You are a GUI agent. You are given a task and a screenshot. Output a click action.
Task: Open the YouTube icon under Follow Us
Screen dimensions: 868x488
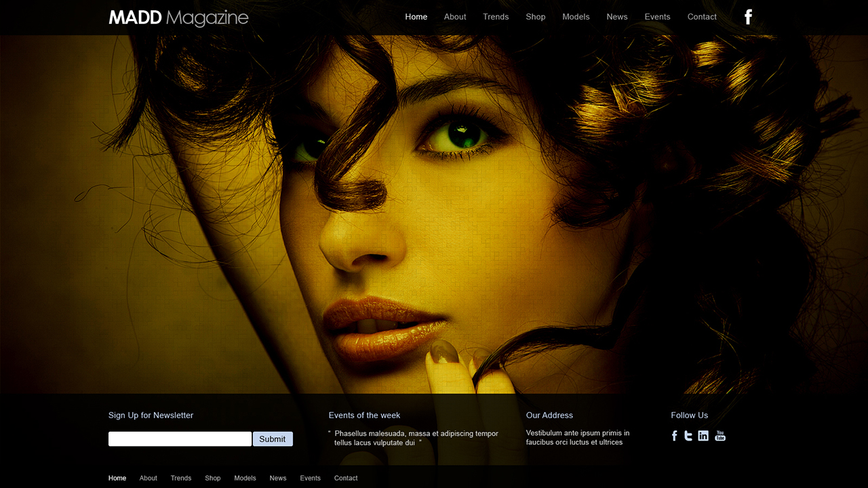click(720, 436)
